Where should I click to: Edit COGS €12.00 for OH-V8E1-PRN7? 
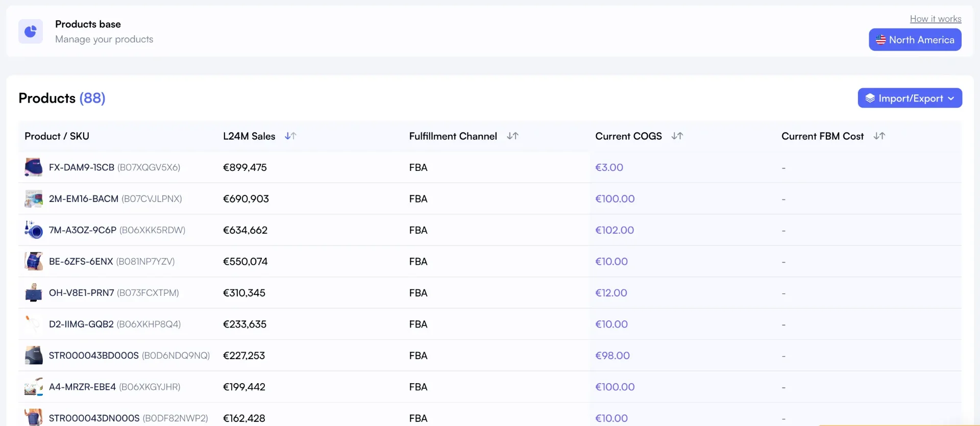(x=611, y=293)
